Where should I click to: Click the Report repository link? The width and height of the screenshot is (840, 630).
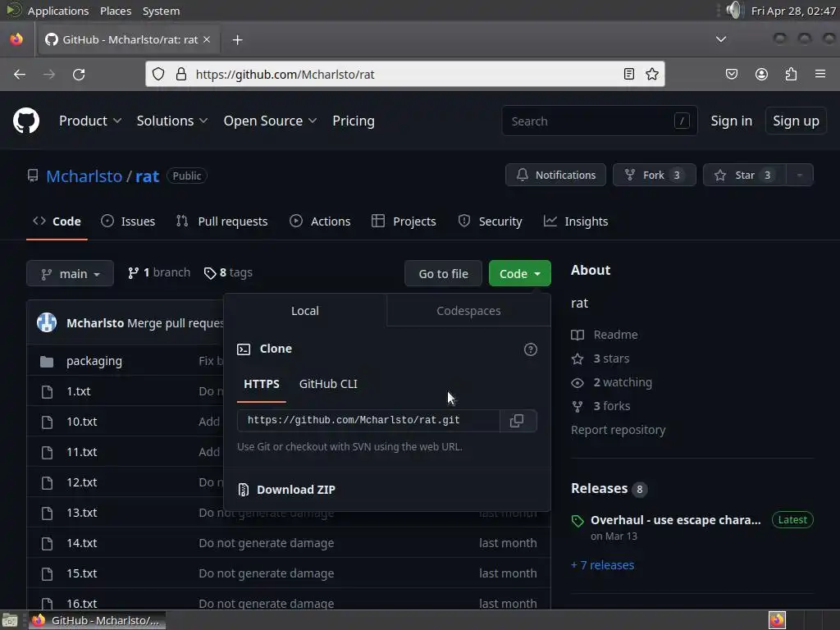click(619, 430)
